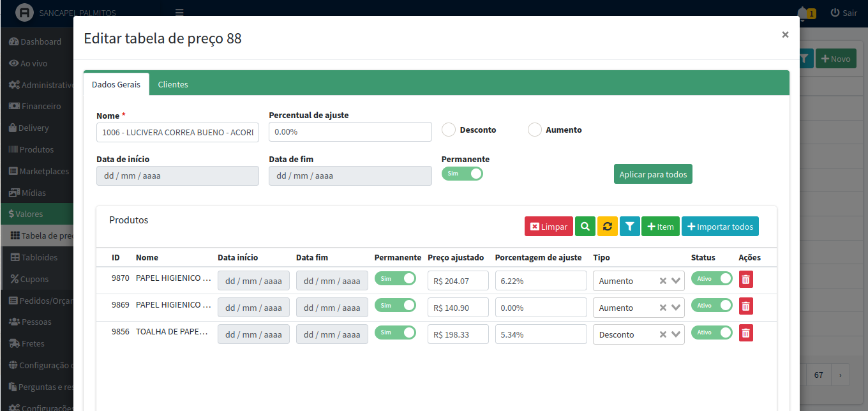868x411 pixels.
Task: Open Tipo dropdown for product 9856
Action: (x=676, y=334)
